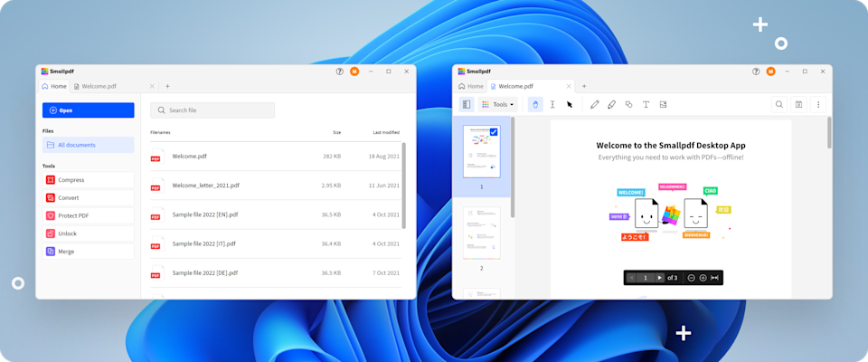Screen dimensions: 868x362
Task: Select the arrow pointer tool
Action: tap(569, 104)
